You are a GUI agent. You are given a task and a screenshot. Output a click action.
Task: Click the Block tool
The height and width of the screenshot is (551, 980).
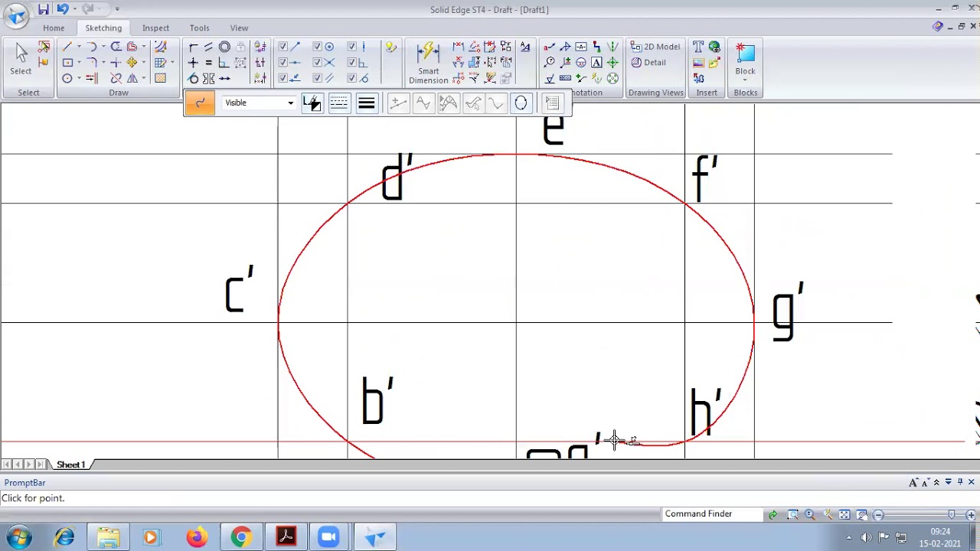745,61
